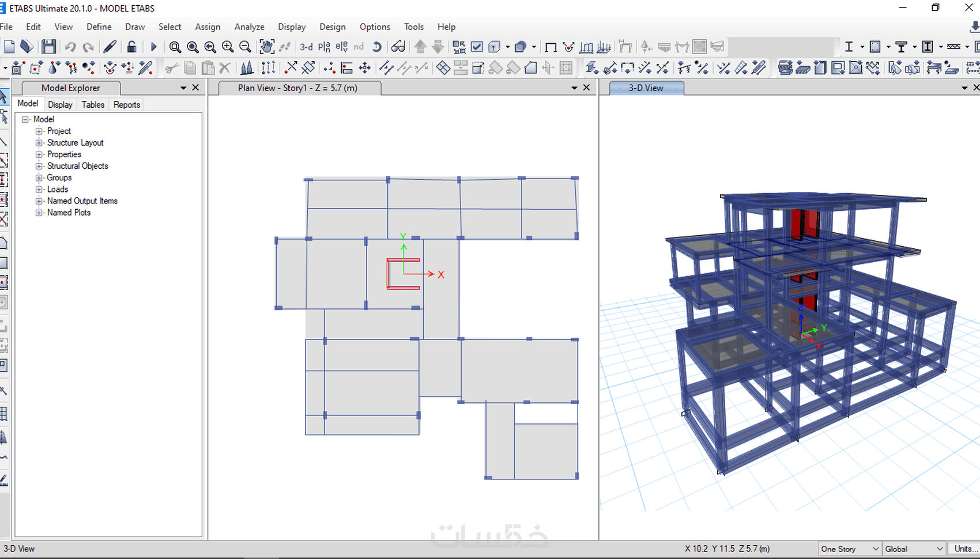Activate the Pan hand tool

266,47
